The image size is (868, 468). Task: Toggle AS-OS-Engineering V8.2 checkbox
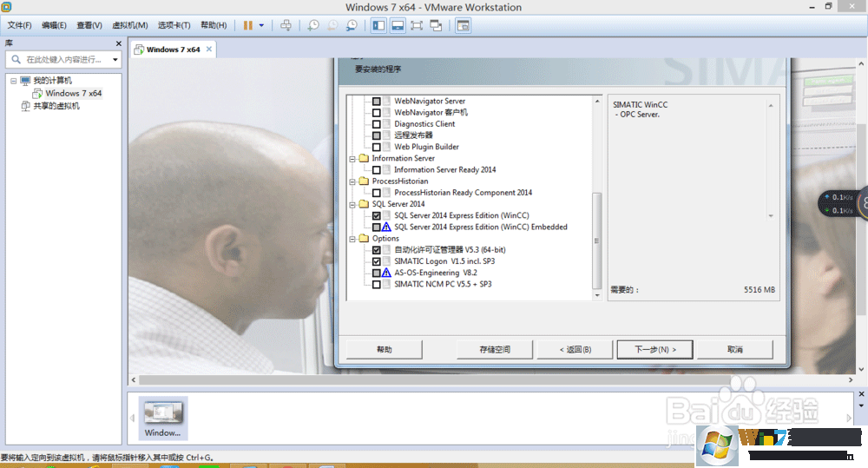tap(377, 273)
